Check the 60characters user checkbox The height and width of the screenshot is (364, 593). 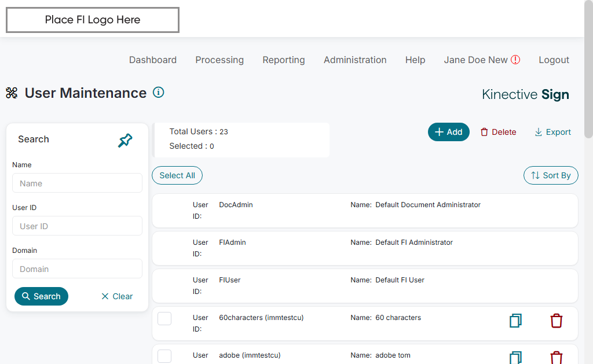coord(164,318)
